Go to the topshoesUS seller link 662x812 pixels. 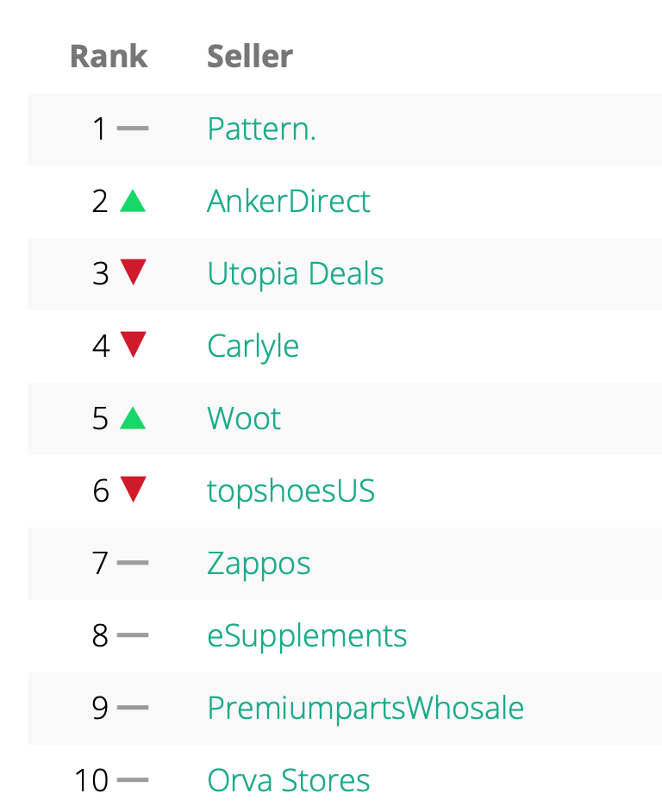click(290, 491)
